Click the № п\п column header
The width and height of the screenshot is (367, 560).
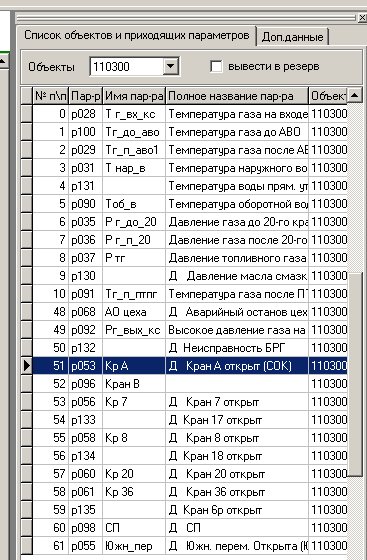(x=51, y=96)
